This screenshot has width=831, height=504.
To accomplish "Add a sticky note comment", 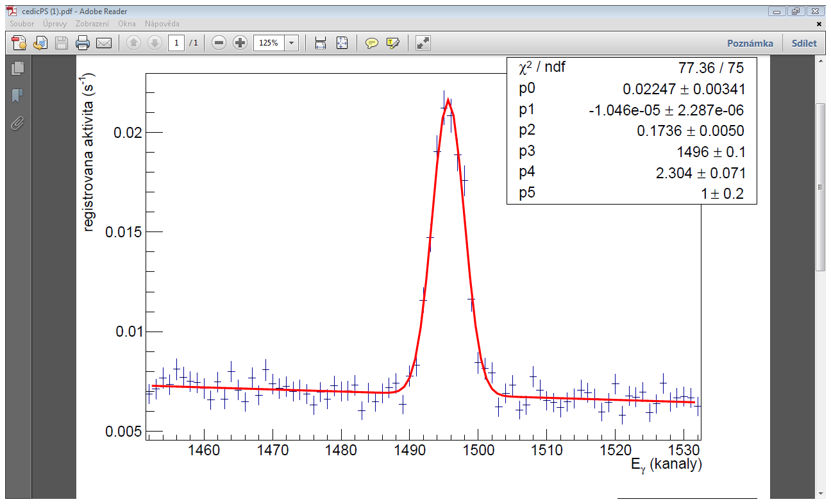I will (x=371, y=43).
